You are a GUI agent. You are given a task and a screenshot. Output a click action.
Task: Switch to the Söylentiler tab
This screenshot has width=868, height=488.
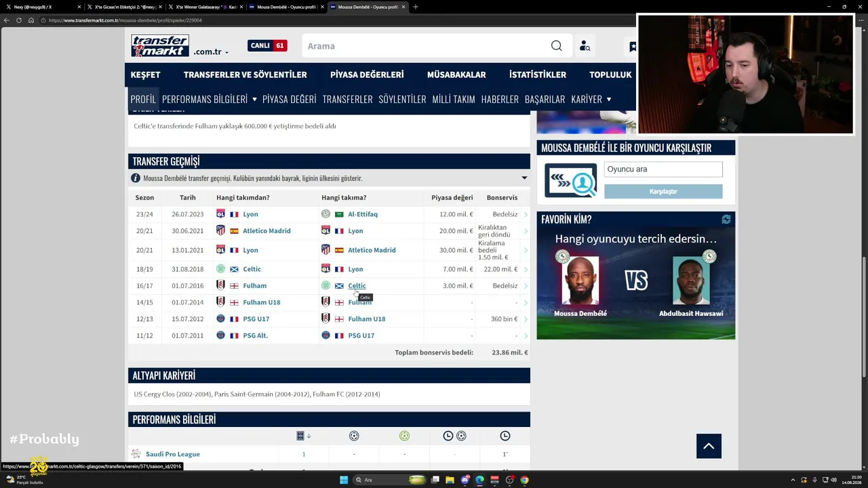point(402,99)
